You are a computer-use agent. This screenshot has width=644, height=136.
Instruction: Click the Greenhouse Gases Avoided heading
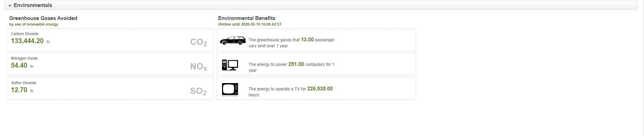pyautogui.click(x=43, y=18)
